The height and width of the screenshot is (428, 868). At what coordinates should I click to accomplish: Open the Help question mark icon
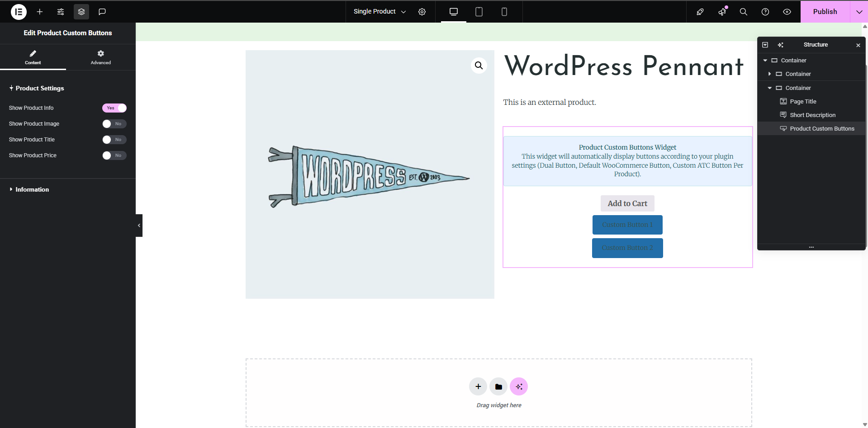(765, 12)
